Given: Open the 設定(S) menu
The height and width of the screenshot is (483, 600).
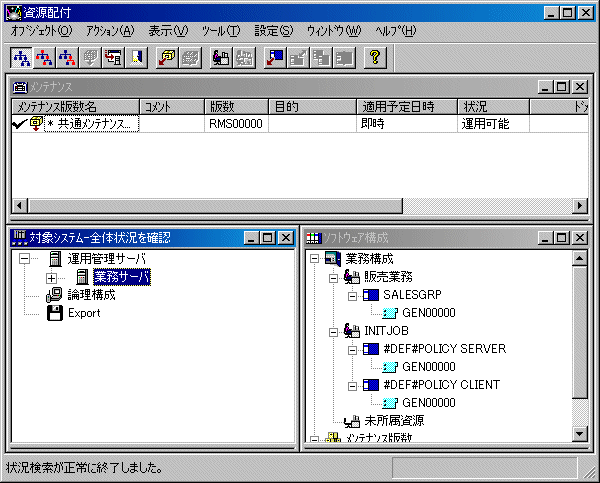Looking at the screenshot, I should 274,31.
